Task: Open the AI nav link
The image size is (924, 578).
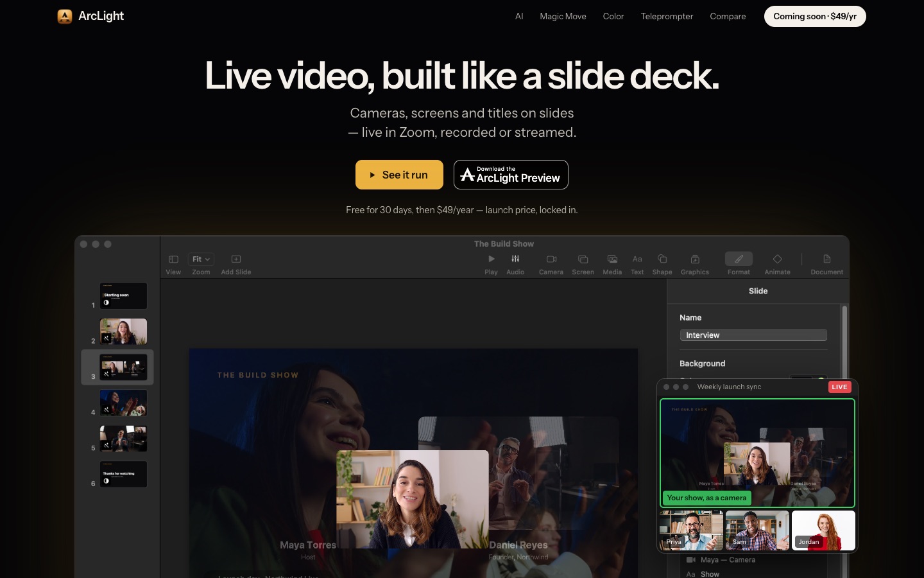Action: coord(519,17)
